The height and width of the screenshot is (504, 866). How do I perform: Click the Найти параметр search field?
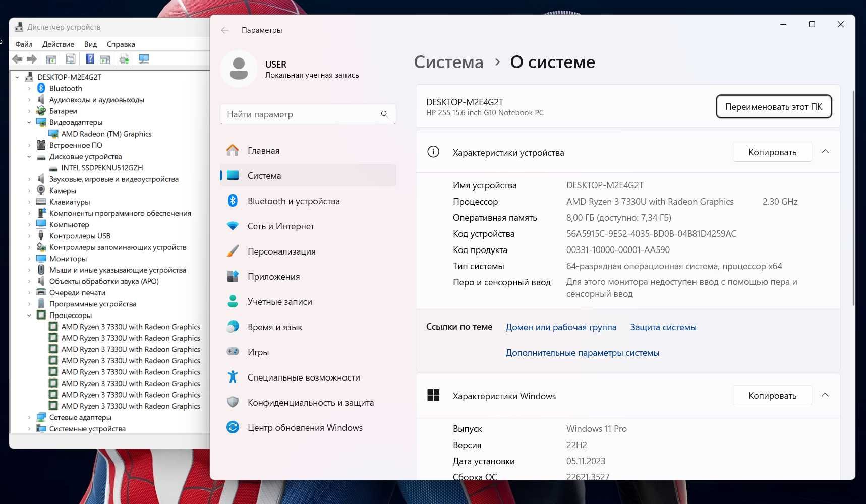308,114
